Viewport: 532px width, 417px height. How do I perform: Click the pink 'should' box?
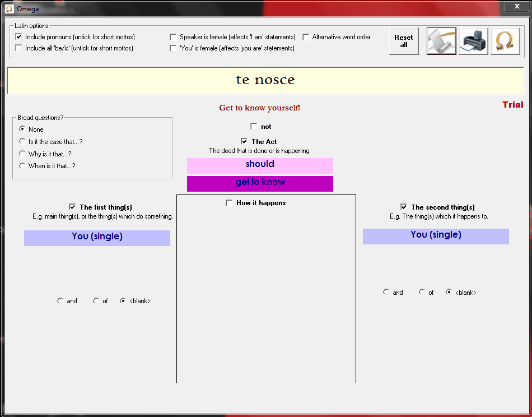[260, 166]
